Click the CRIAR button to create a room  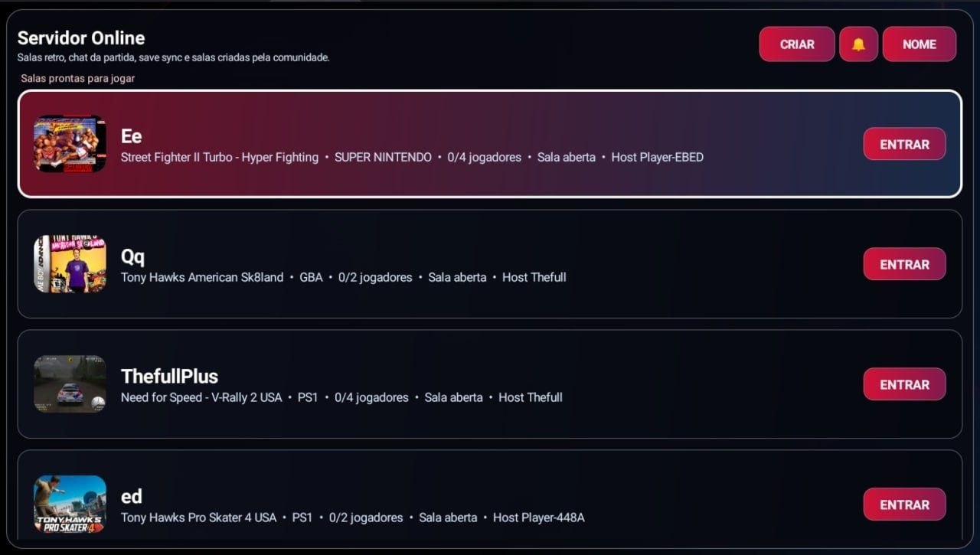pos(797,44)
